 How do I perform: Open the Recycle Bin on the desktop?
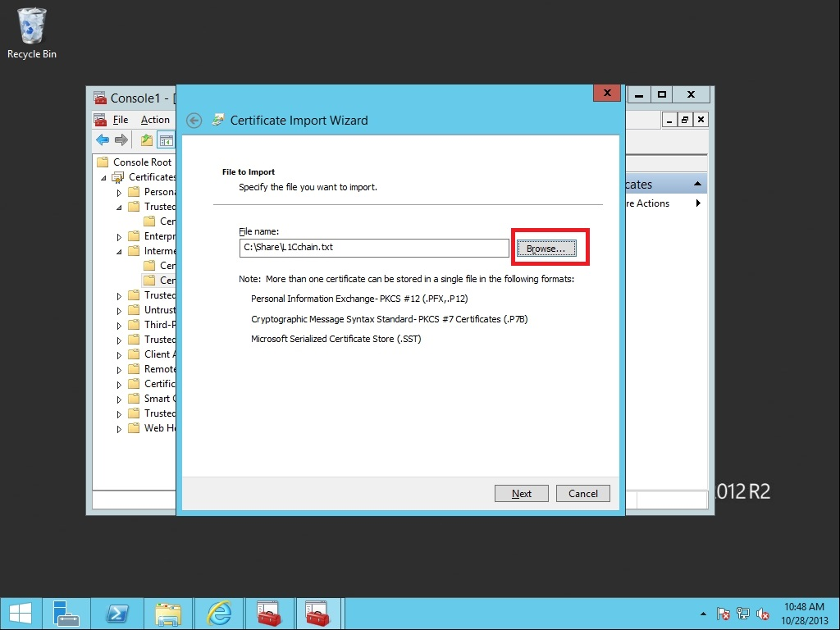coord(32,33)
